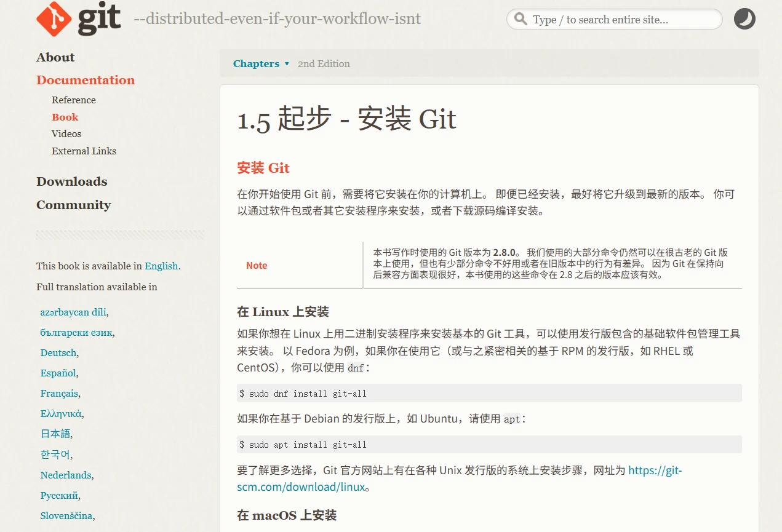Click the 在 Linux 上安装 heading
The height and width of the screenshot is (532, 782).
[283, 312]
